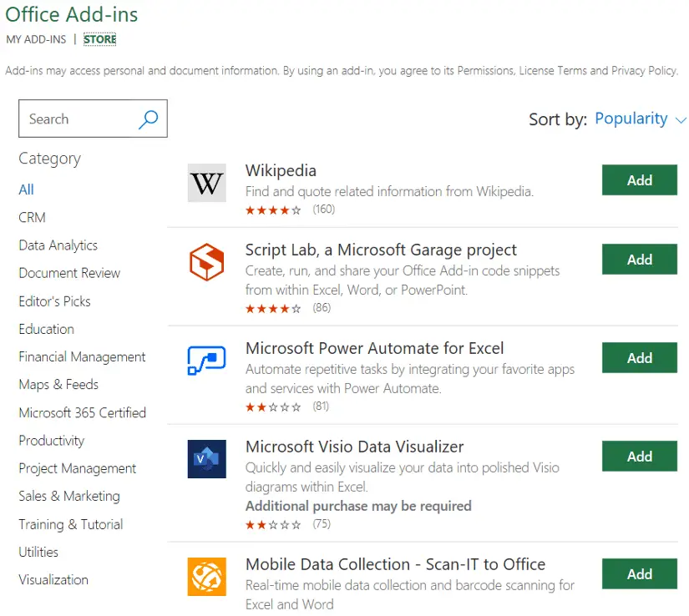
Task: Click the Script Lab orange cube icon
Action: (x=206, y=262)
